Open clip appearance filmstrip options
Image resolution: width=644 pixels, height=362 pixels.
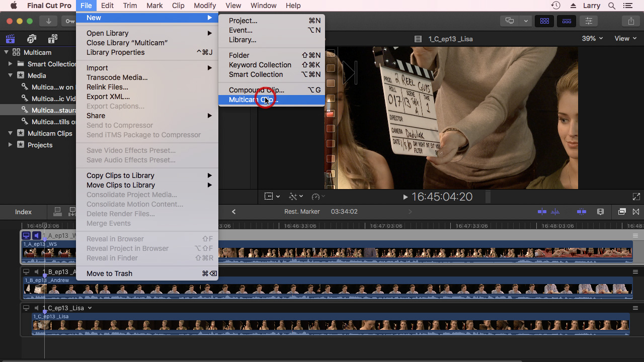point(600,212)
